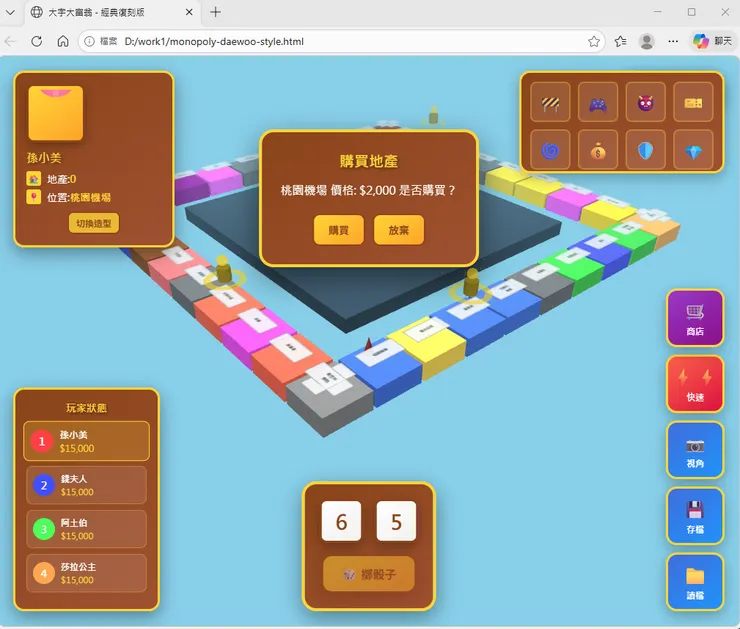Select player 2 錢夫人 row
The width and height of the screenshot is (740, 629).
(x=86, y=485)
